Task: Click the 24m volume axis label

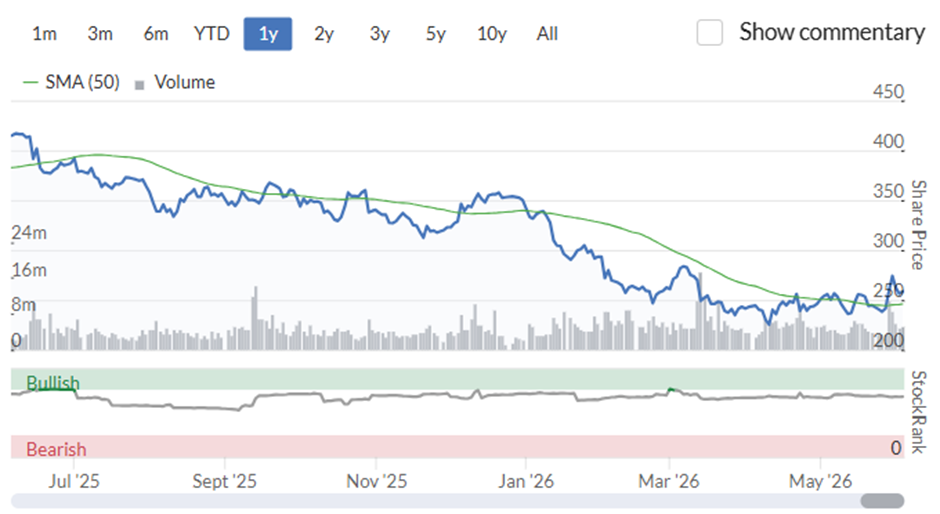Action: point(29,233)
